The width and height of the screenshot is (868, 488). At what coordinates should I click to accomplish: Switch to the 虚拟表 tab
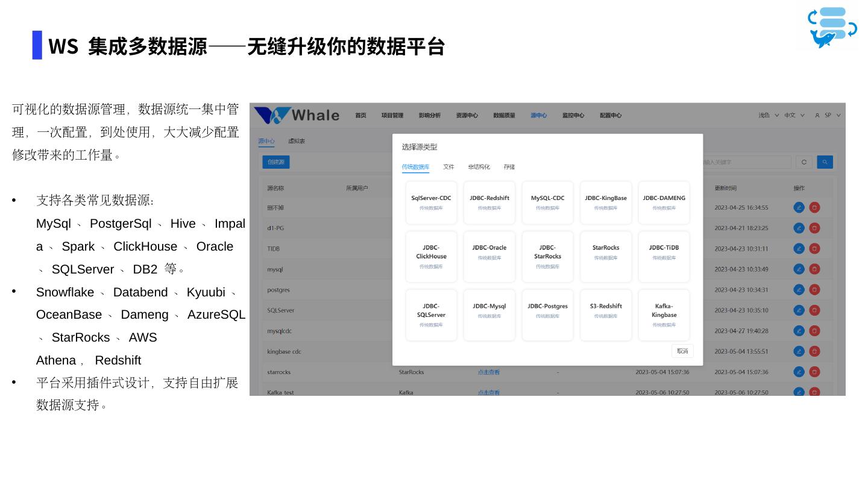click(x=297, y=142)
